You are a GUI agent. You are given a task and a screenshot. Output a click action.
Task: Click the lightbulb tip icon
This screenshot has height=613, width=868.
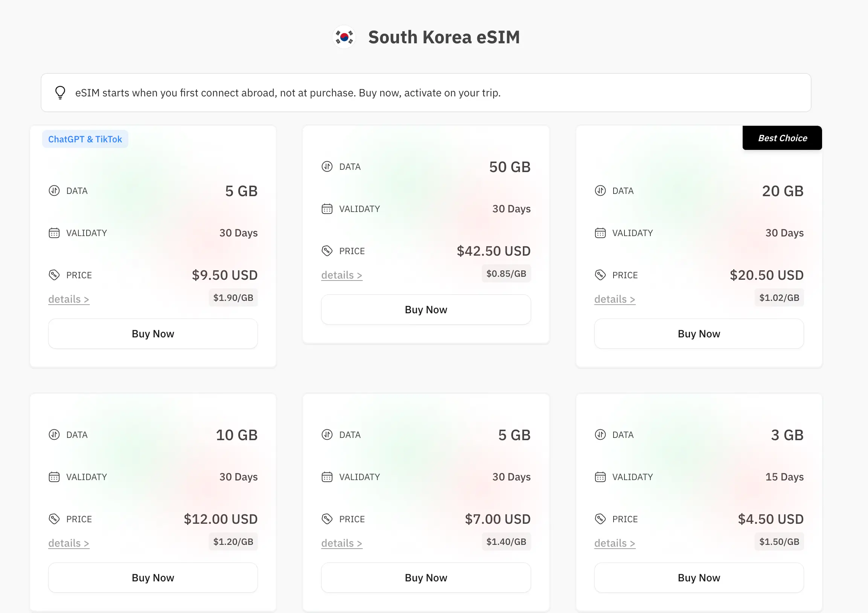click(60, 93)
